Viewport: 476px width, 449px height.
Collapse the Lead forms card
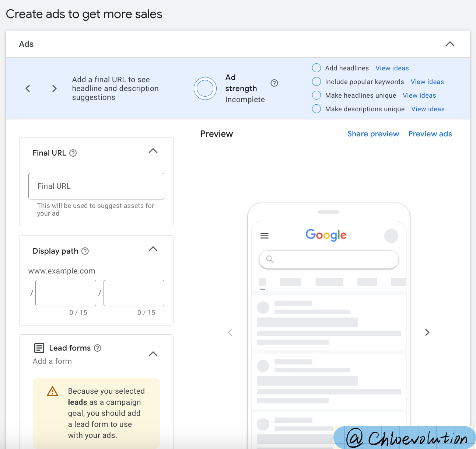(153, 354)
